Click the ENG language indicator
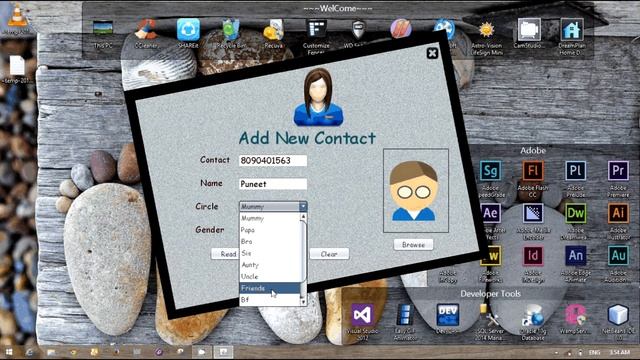The width and height of the screenshot is (640, 360). pos(595,352)
